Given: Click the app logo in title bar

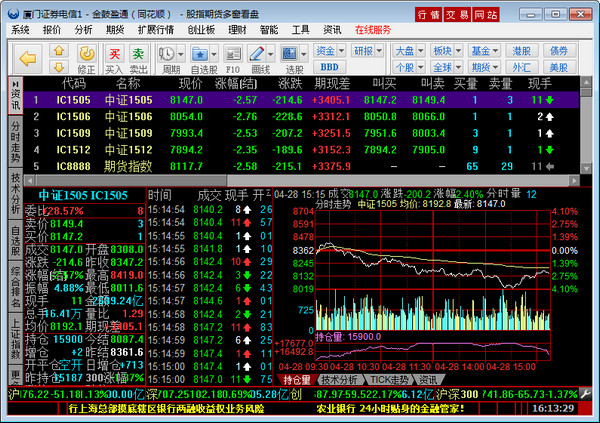Looking at the screenshot, I should (13, 14).
